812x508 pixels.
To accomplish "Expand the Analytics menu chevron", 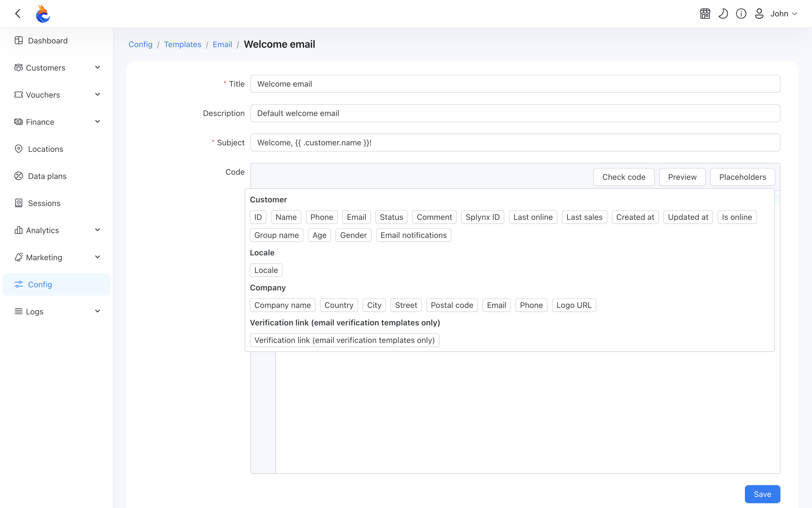I will click(98, 230).
